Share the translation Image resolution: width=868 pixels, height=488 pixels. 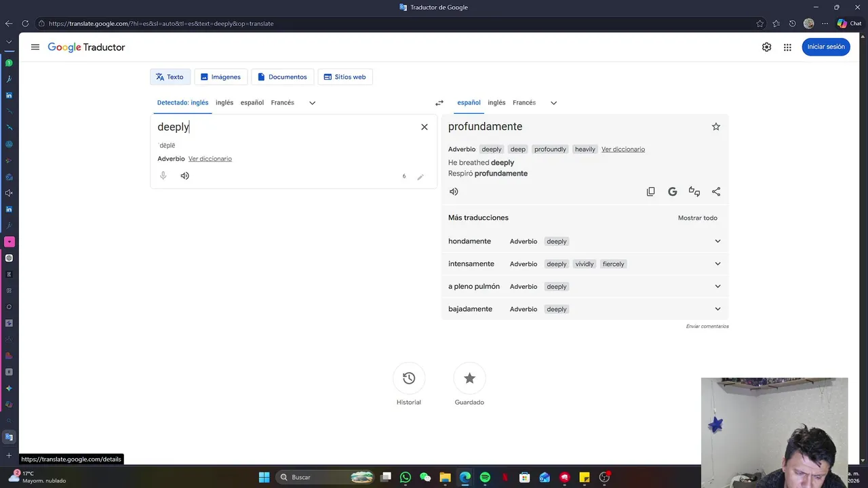[x=716, y=192]
